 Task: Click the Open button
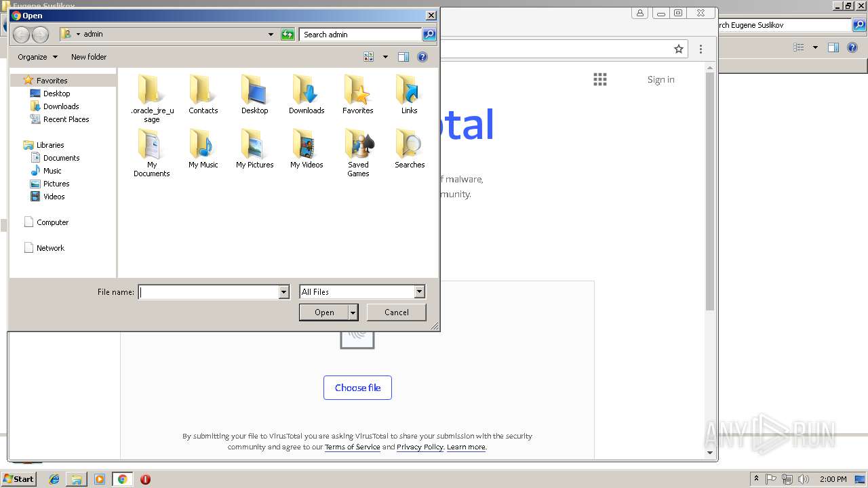(x=324, y=312)
